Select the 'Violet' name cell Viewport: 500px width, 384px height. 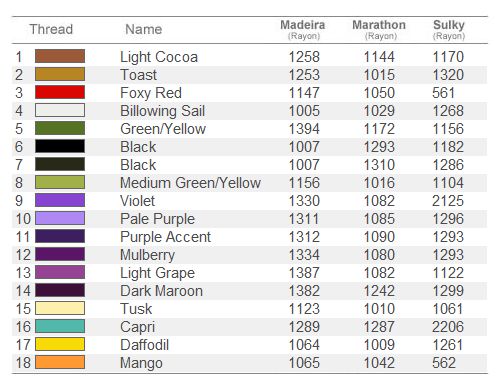point(137,201)
